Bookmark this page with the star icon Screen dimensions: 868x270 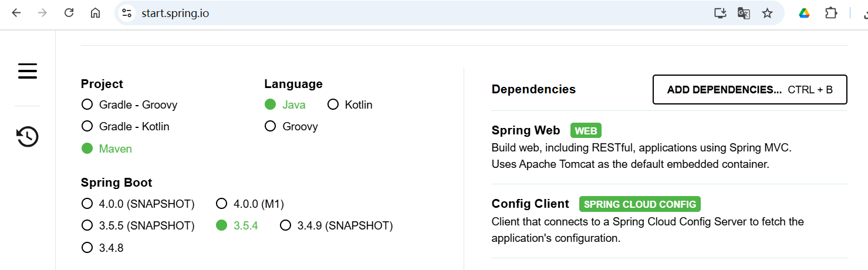(x=767, y=13)
